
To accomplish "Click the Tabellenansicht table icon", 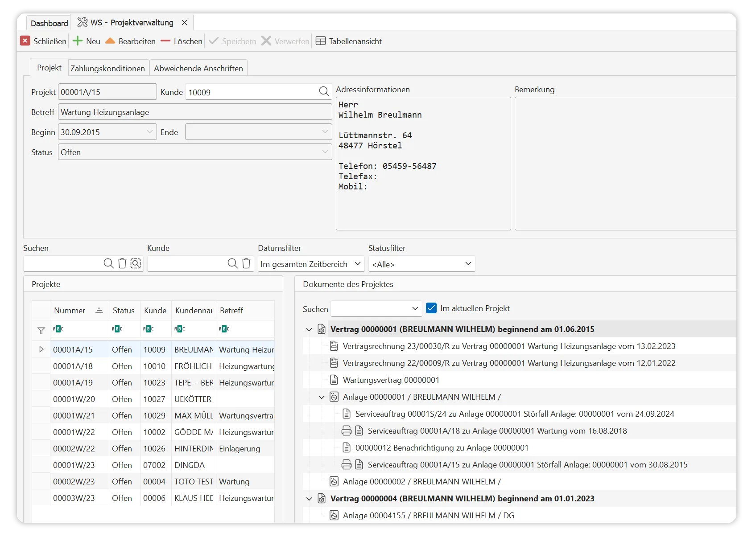I will (x=321, y=41).
